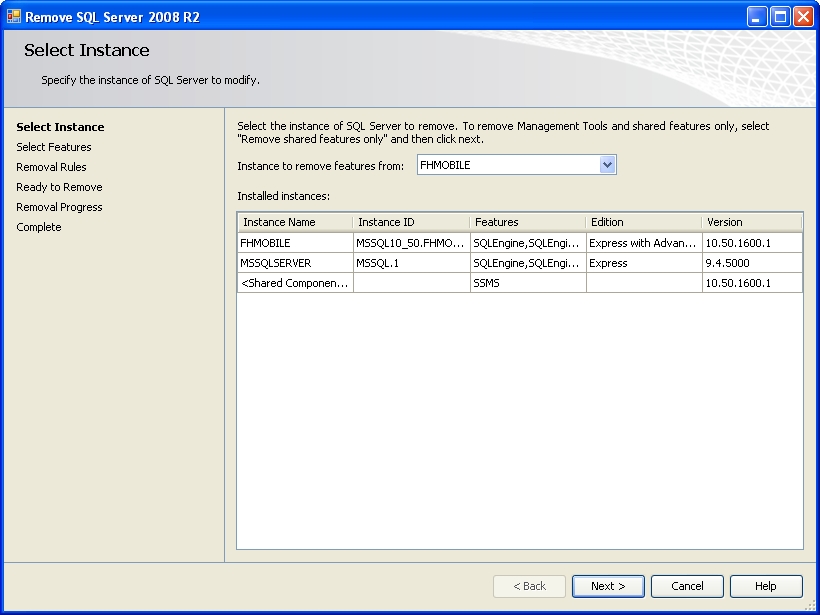Click the FHMOBILE instance combo box field
The height and width of the screenshot is (615, 820).
coord(516,165)
